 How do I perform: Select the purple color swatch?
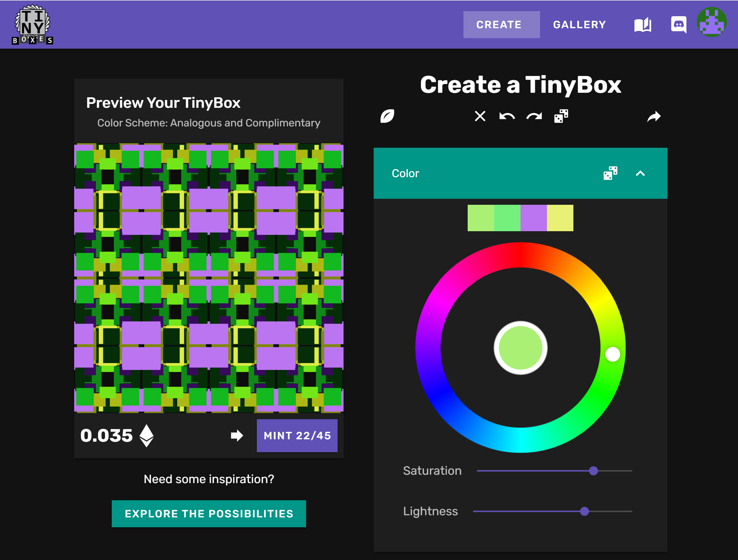533,218
